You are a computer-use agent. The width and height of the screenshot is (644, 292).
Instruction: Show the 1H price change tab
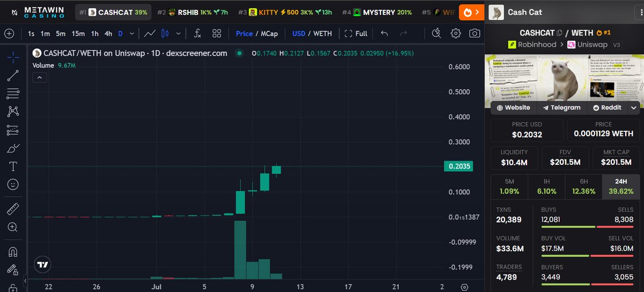[546, 186]
